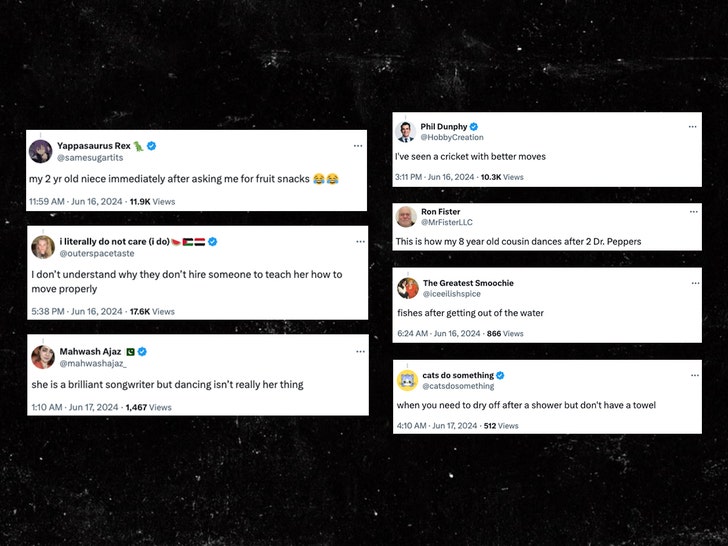Click the cats do something avatar
728x546 pixels.
pos(407,380)
